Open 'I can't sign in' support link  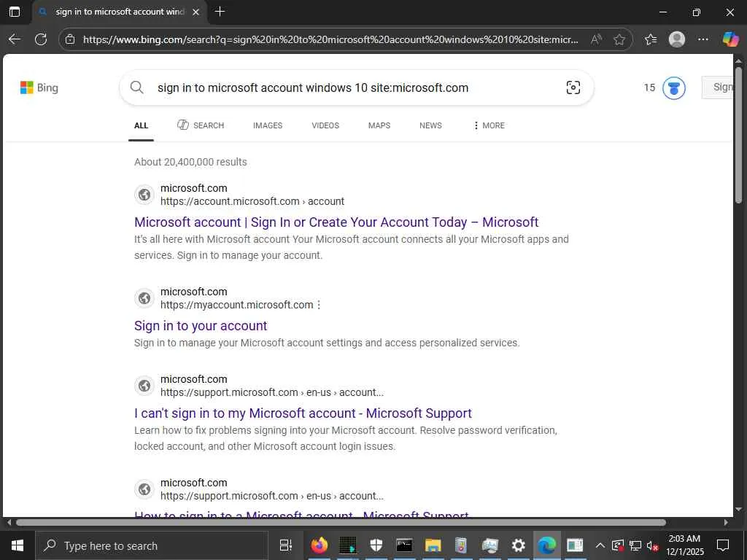(x=303, y=413)
